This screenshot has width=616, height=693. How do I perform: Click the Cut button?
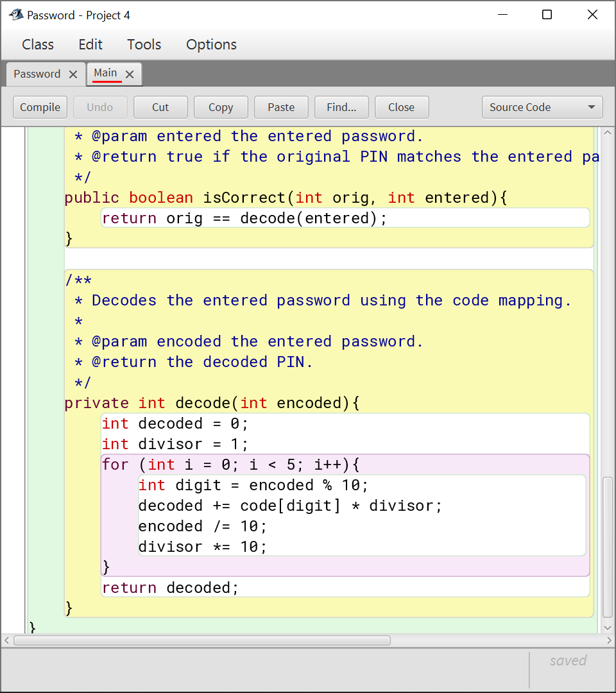pyautogui.click(x=160, y=107)
